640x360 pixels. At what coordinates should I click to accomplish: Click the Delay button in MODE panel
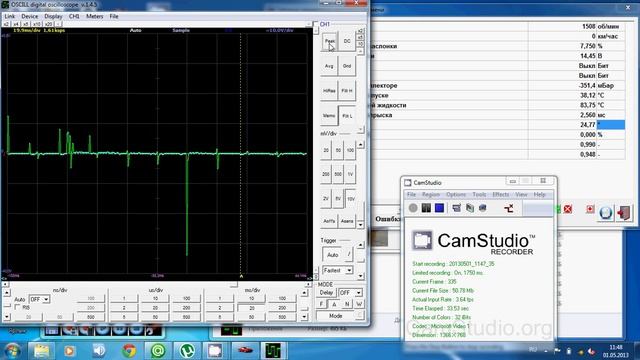pos(326,293)
